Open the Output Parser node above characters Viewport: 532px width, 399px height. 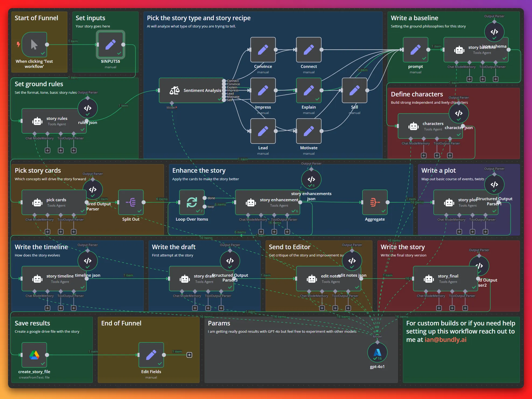coord(459,113)
